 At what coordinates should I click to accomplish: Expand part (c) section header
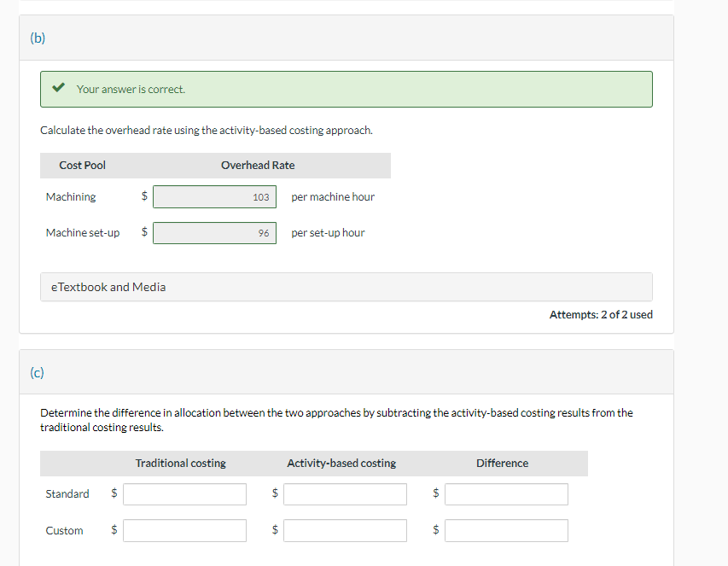pos(37,372)
